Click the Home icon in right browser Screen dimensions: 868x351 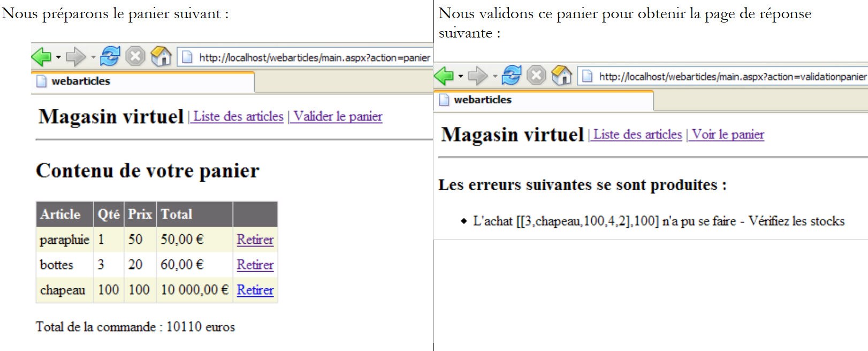pos(561,75)
